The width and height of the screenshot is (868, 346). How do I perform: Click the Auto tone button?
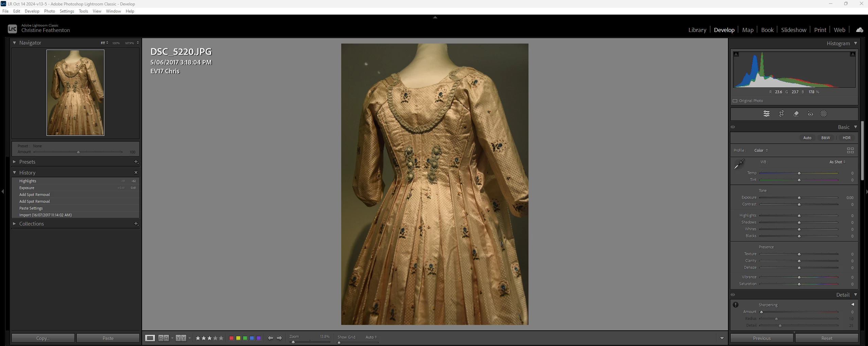(807, 138)
